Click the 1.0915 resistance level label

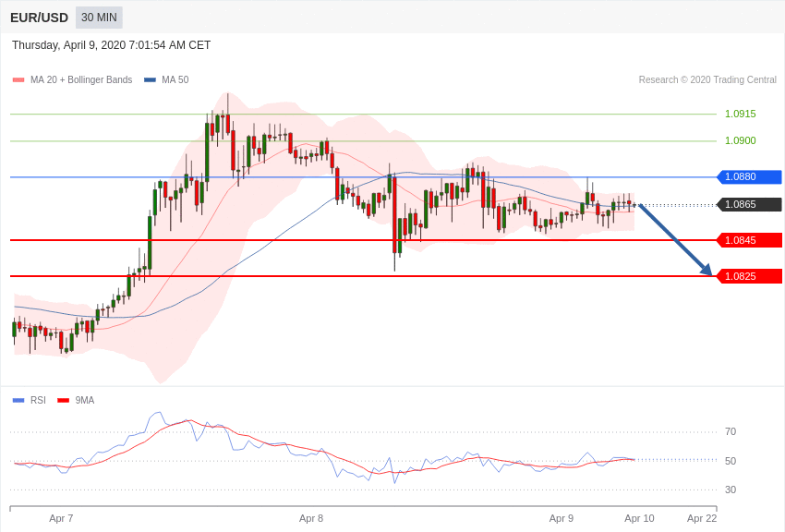click(x=741, y=115)
